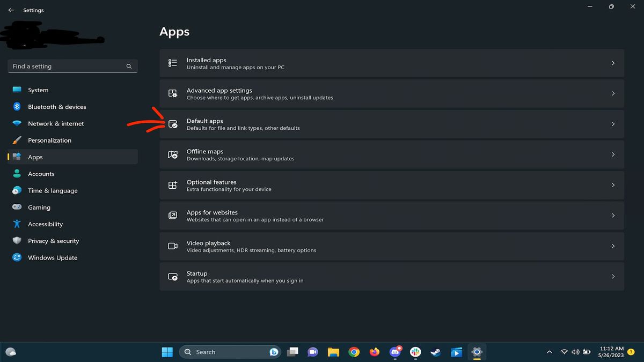
Task: Open Windows Update settings
Action: pyautogui.click(x=52, y=257)
